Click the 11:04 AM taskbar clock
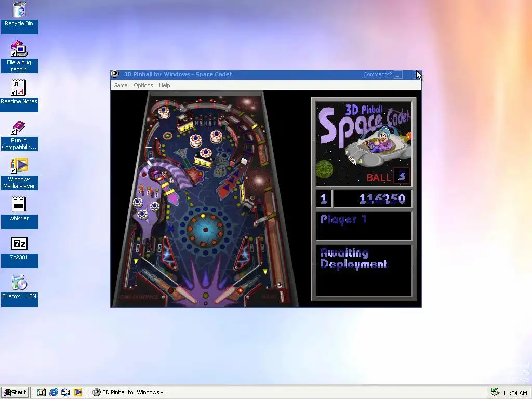 point(515,393)
